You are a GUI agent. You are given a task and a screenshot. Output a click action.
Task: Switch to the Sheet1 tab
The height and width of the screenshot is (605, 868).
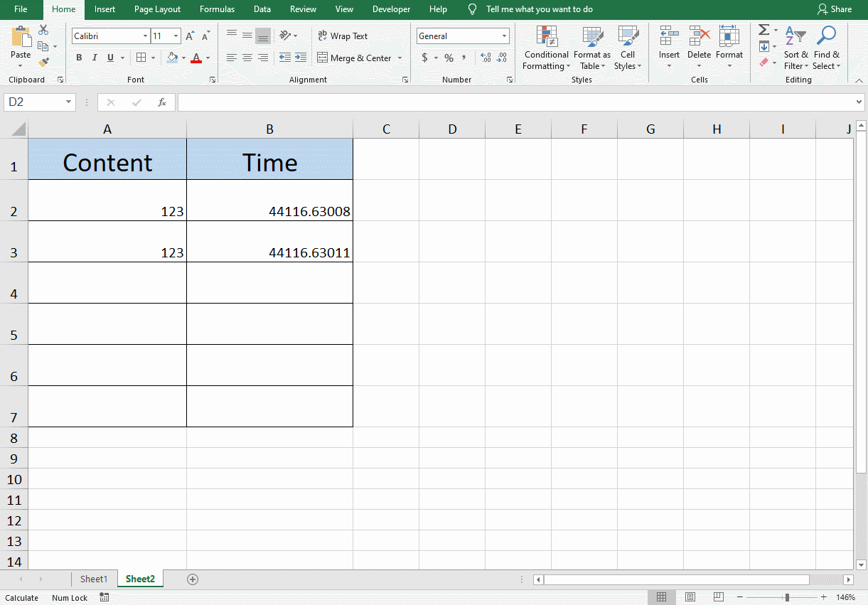(x=94, y=579)
